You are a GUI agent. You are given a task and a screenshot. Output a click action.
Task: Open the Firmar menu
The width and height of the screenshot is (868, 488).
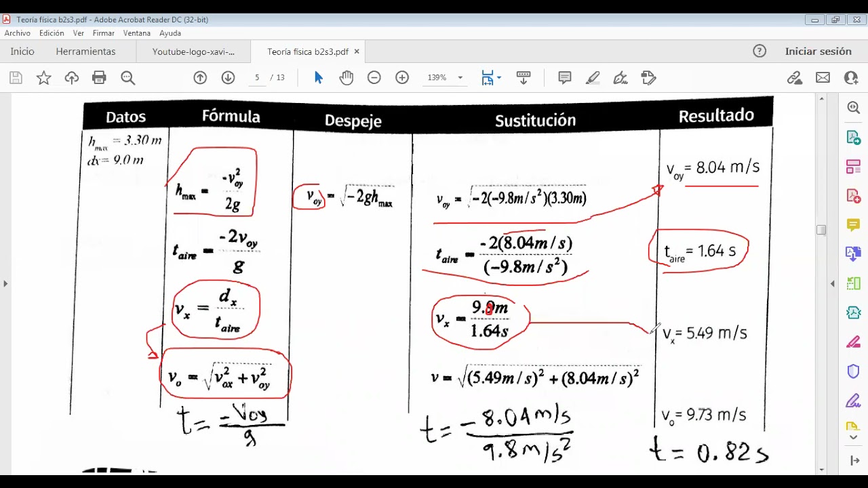point(104,33)
